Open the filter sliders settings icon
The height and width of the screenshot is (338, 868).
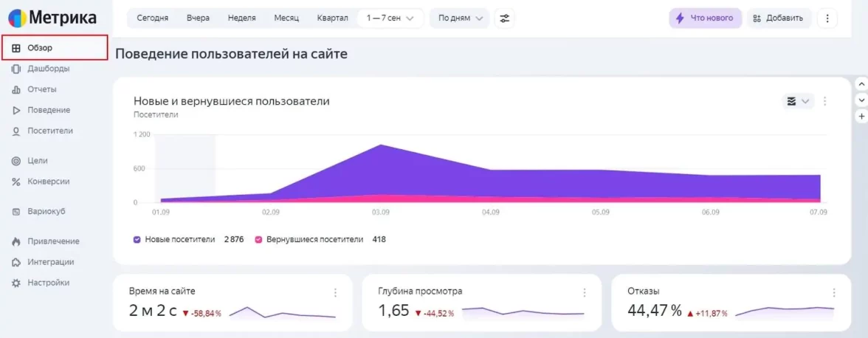(504, 18)
